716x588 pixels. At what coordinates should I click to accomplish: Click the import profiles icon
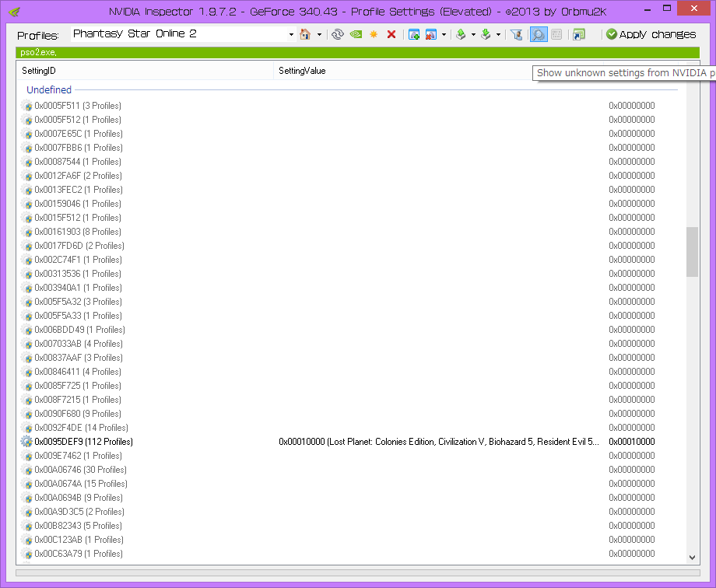point(486,34)
